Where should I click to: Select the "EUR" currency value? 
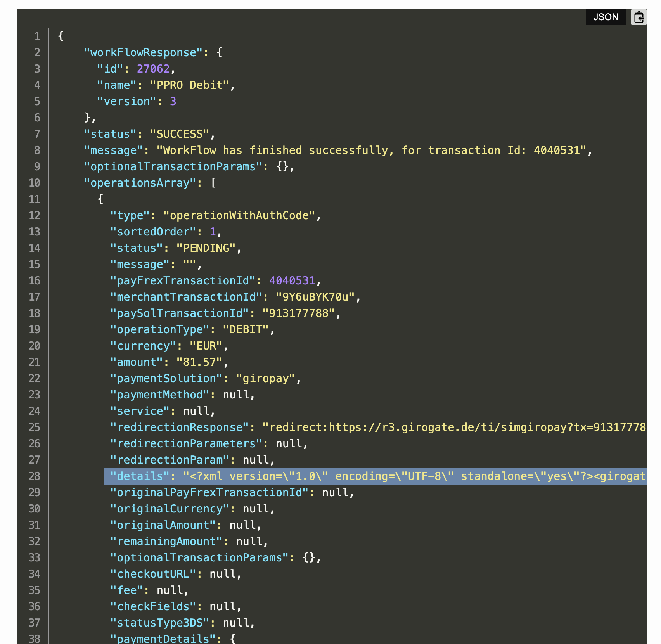[206, 346]
